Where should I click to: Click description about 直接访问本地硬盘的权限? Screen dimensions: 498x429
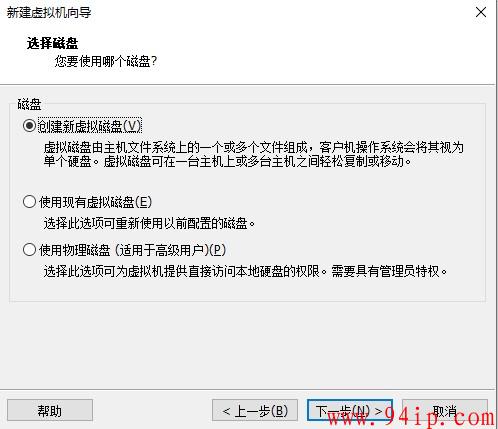click(185, 271)
